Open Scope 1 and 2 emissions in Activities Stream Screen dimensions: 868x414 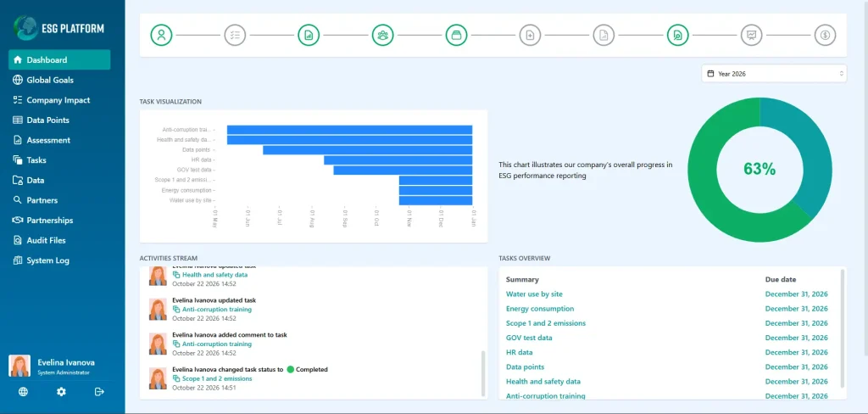point(217,378)
